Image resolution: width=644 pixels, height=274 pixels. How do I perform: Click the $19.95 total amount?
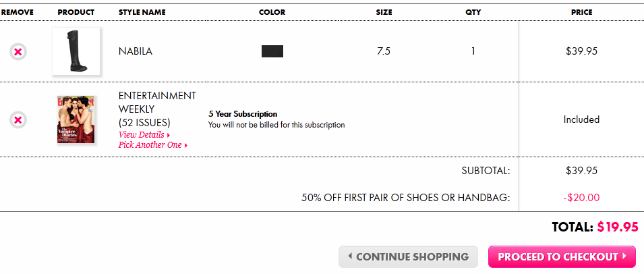coord(618,227)
